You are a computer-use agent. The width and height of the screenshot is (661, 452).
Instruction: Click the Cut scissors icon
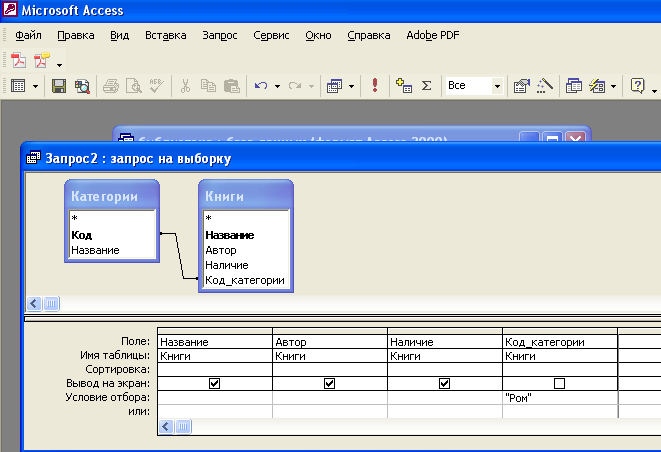click(x=185, y=86)
